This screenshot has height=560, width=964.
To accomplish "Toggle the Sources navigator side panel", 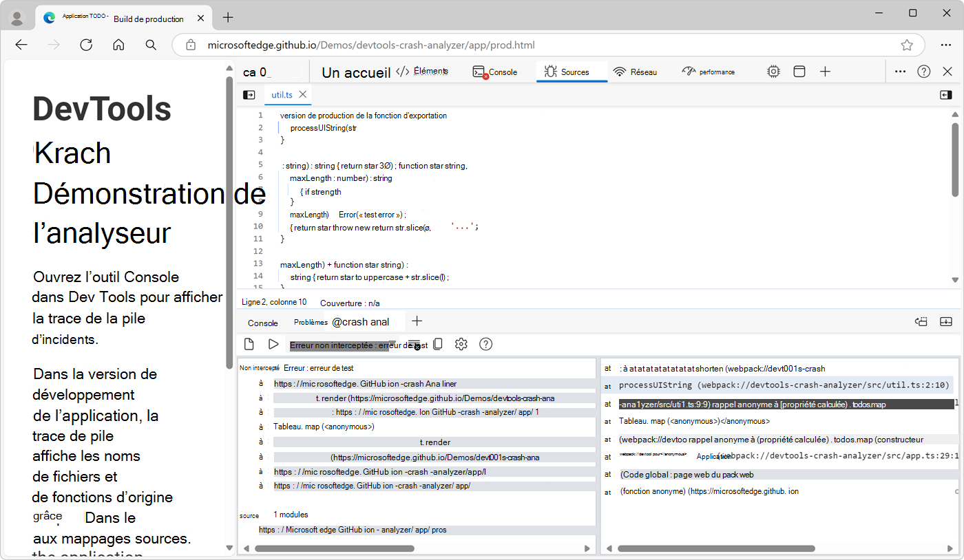I will [249, 94].
